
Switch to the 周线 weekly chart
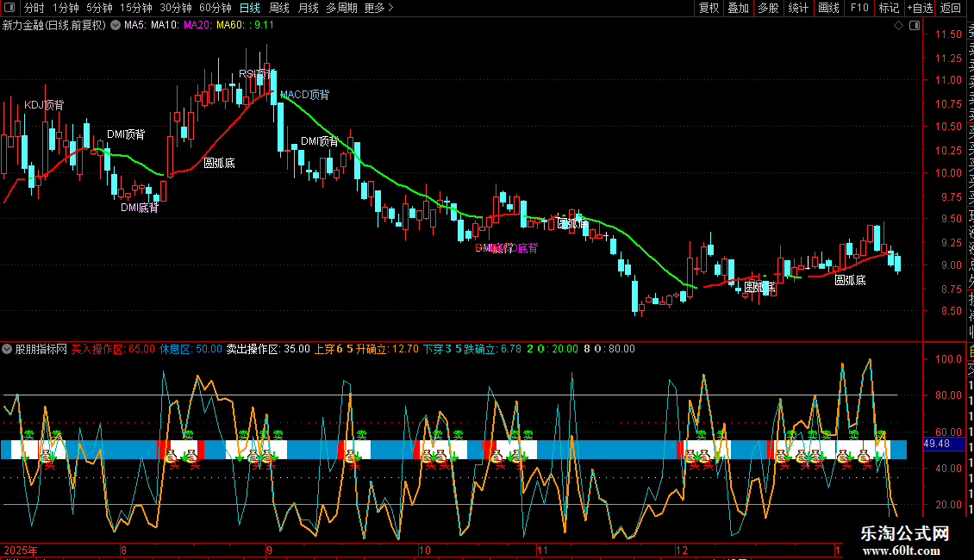click(279, 8)
